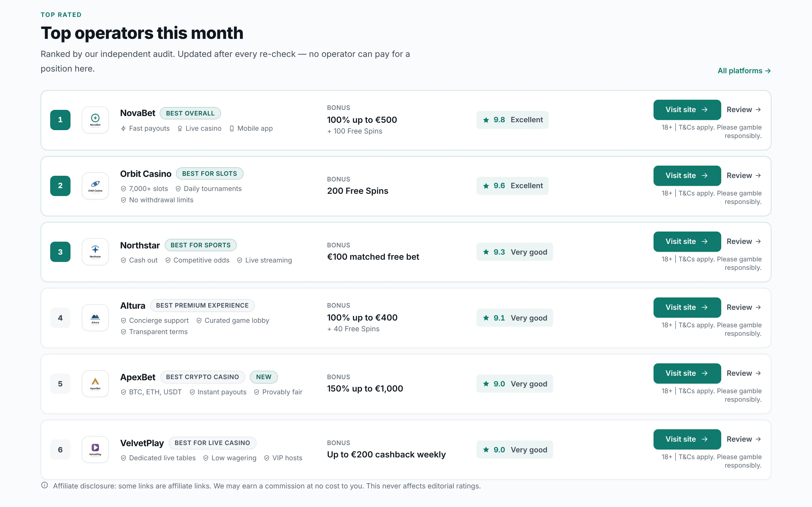Image resolution: width=812 pixels, height=507 pixels.
Task: Click the NEW badge on ApexBet
Action: coord(264,377)
